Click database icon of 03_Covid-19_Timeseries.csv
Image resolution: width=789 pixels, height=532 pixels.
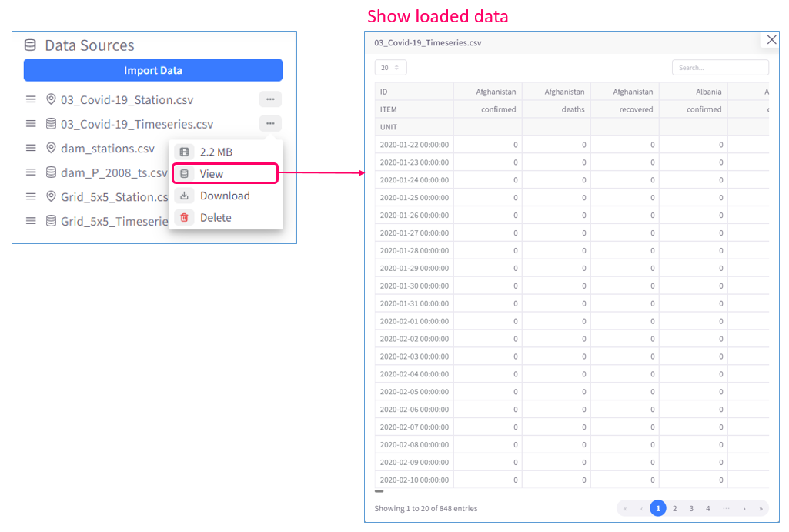coord(51,123)
